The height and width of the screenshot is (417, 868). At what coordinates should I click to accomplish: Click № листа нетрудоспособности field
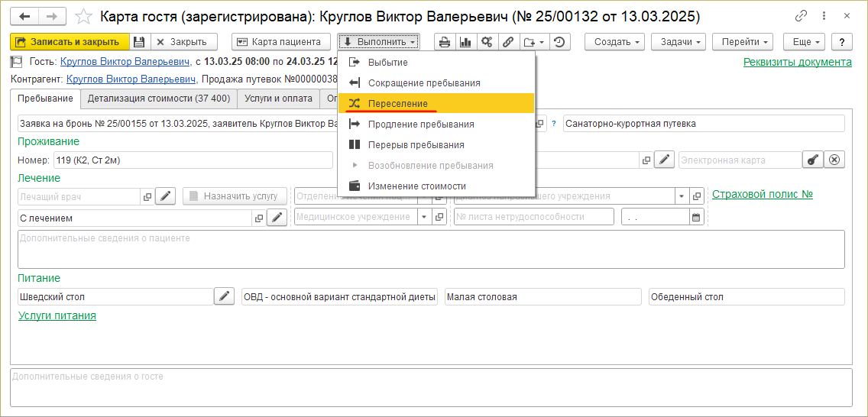click(534, 218)
